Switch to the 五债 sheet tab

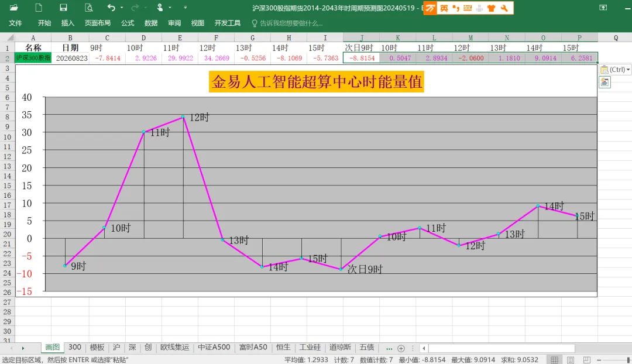tap(366, 347)
